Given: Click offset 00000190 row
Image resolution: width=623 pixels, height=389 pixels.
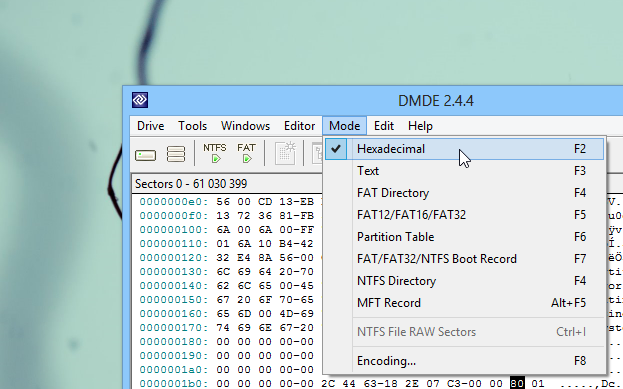Looking at the screenshot, I should [x=174, y=356].
